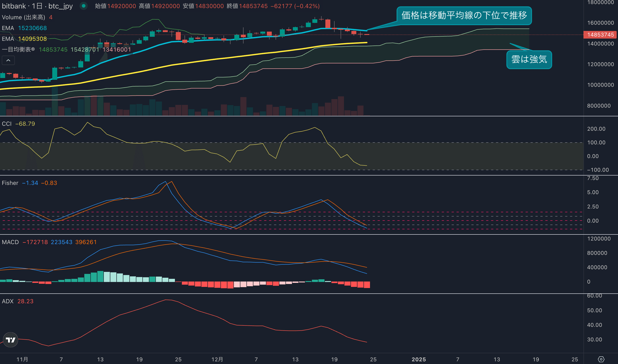
Task: Select the 雲は強気 callout annotation
Action: point(529,60)
